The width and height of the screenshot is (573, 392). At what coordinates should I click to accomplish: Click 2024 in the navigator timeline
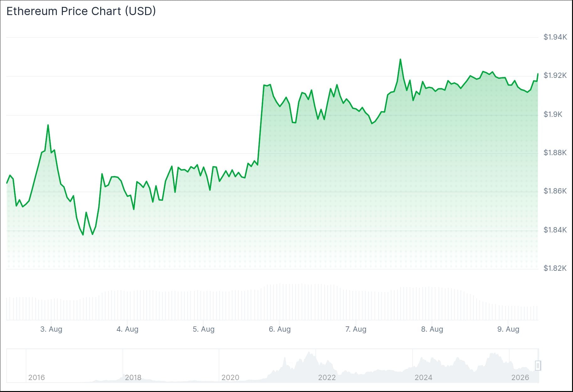tap(423, 377)
